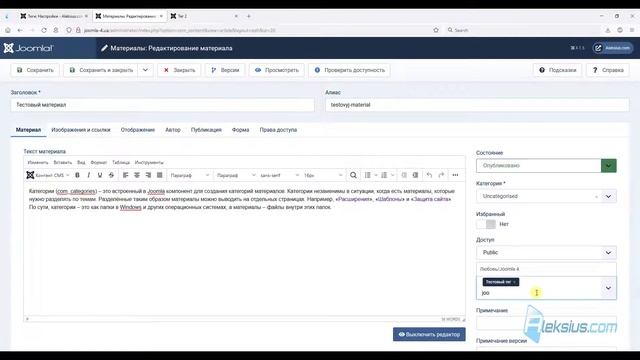The width and height of the screenshot is (640, 360).
Task: Redo edit in editor
Action: click(x=441, y=175)
